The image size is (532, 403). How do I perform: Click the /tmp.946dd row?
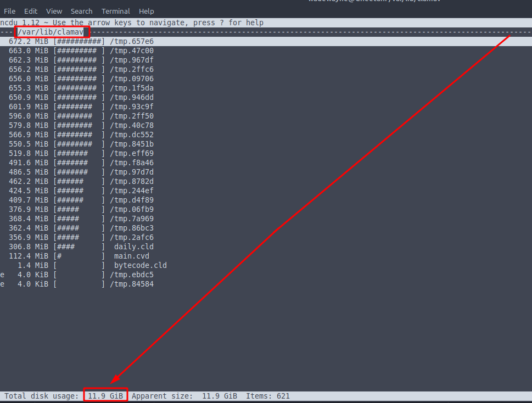(x=266, y=97)
